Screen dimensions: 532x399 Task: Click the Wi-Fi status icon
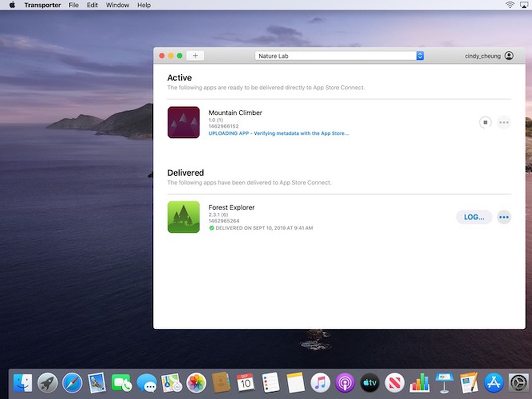510,5
